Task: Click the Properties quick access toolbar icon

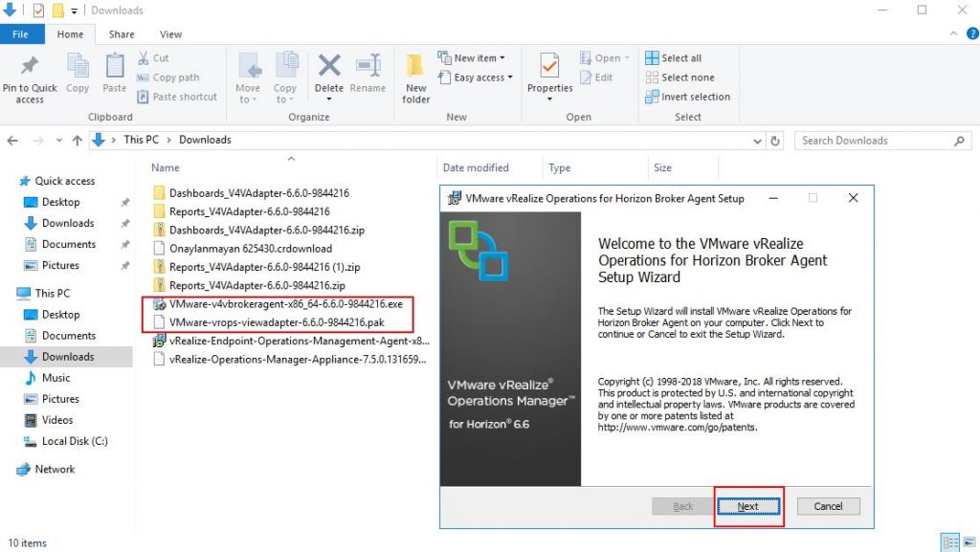Action: [x=38, y=11]
